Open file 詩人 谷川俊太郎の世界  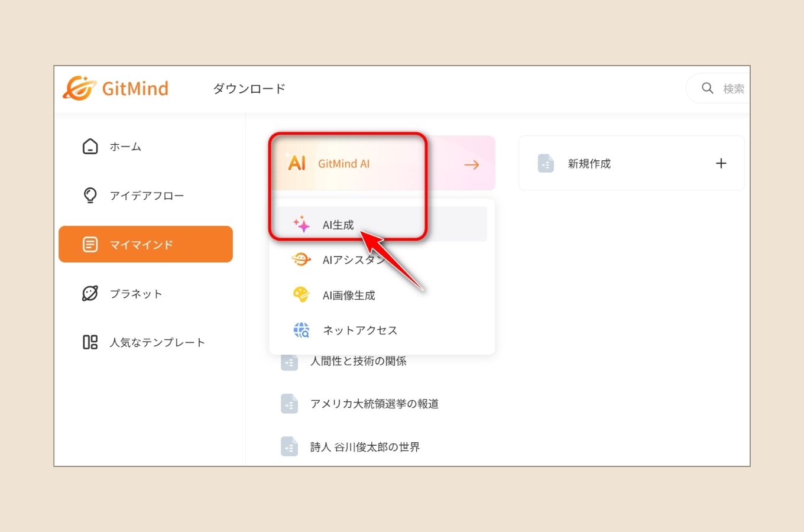(365, 447)
